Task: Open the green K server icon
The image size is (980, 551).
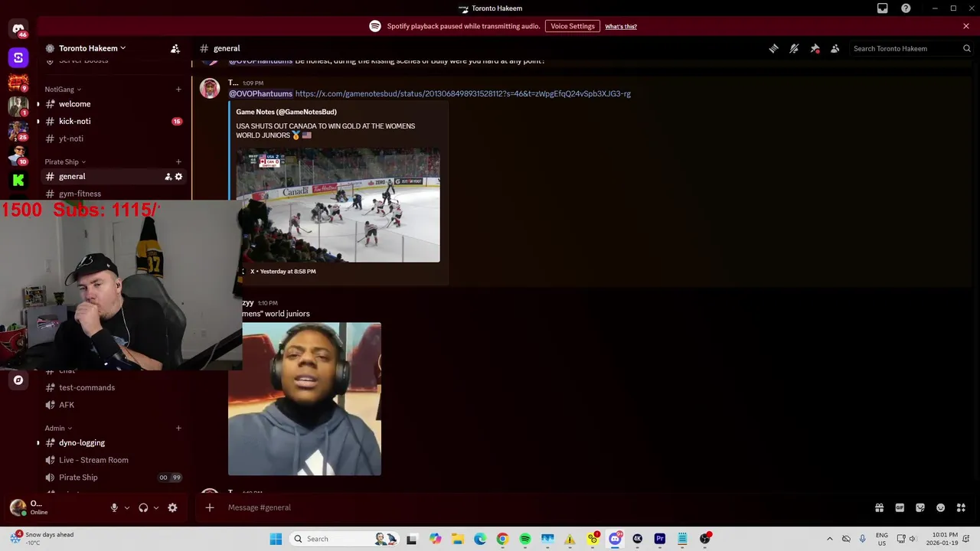Action: [18, 180]
